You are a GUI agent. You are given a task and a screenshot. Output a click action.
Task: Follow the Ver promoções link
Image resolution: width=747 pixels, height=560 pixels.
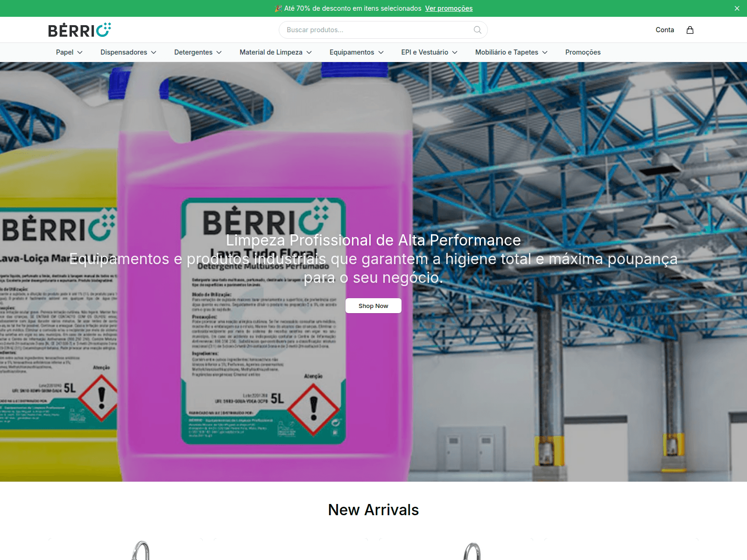pyautogui.click(x=449, y=8)
